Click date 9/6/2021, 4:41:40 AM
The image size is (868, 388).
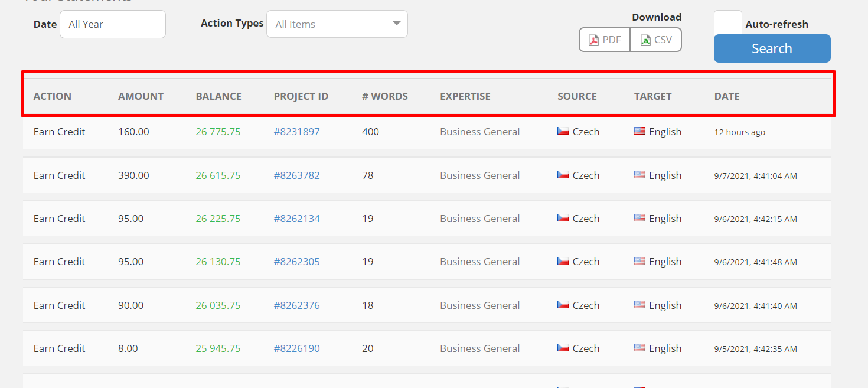(x=756, y=306)
